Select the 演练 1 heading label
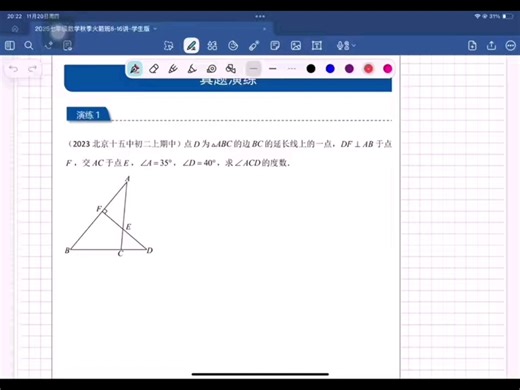 (x=88, y=115)
